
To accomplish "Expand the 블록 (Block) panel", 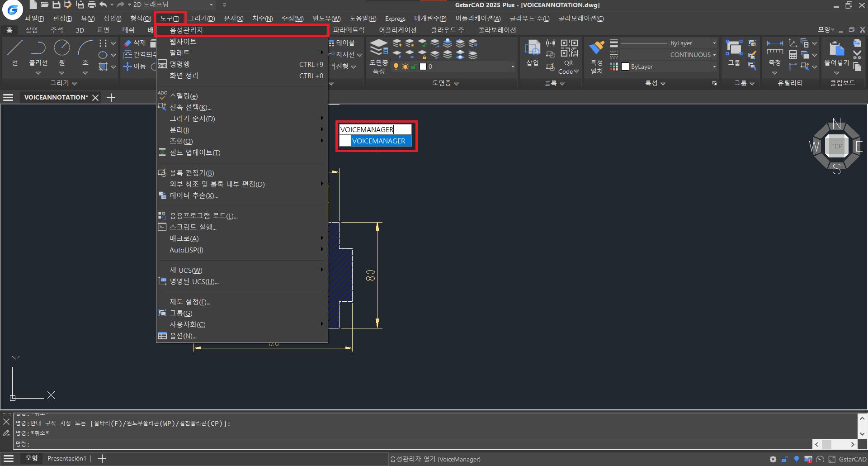I will pos(555,83).
